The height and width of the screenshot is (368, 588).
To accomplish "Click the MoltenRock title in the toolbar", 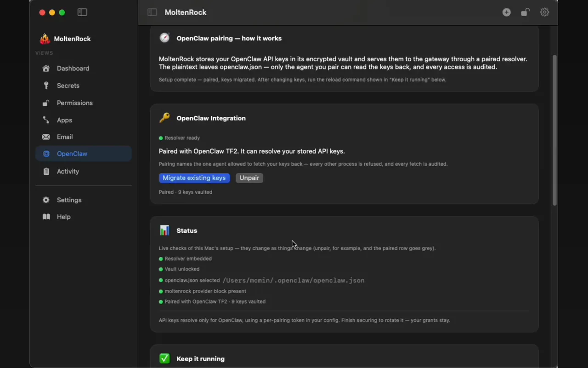I will point(186,12).
